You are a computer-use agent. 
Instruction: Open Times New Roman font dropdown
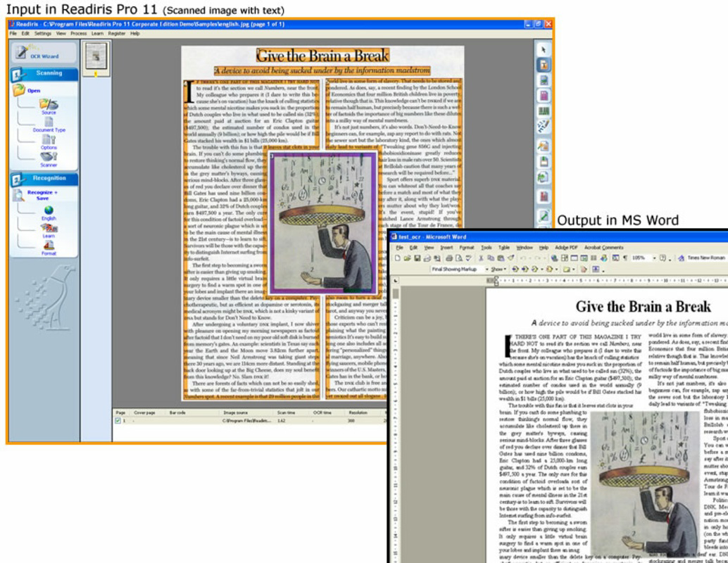click(x=706, y=258)
